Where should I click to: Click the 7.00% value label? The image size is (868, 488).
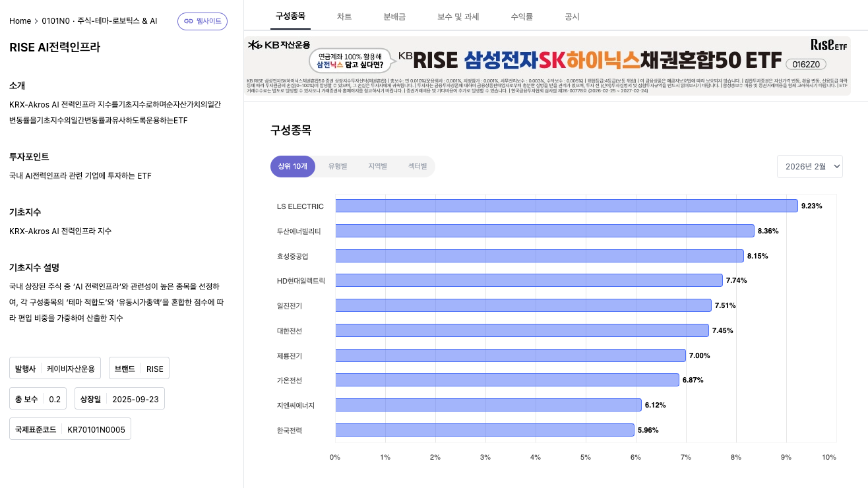click(x=699, y=355)
